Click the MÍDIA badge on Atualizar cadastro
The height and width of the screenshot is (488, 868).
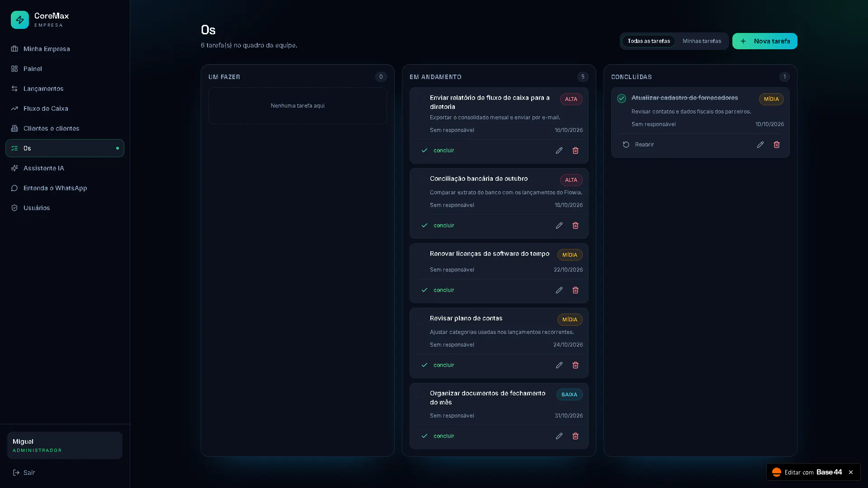pos(771,99)
